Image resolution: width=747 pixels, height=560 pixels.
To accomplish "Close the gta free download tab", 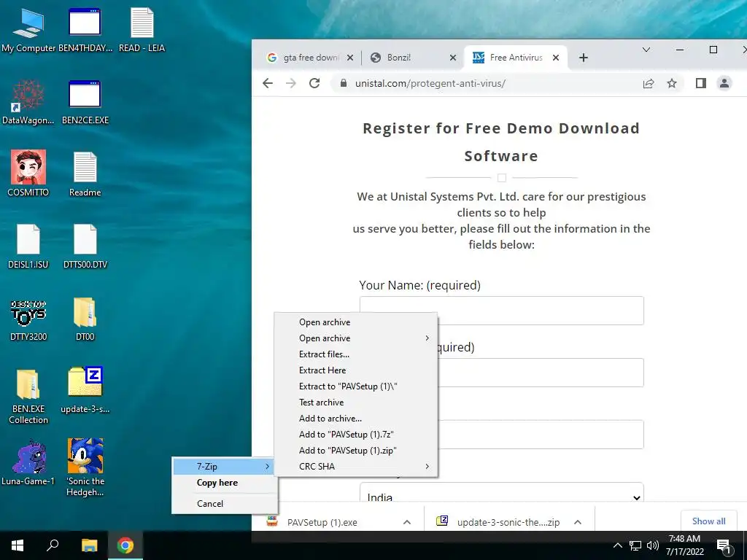I will tap(350, 58).
